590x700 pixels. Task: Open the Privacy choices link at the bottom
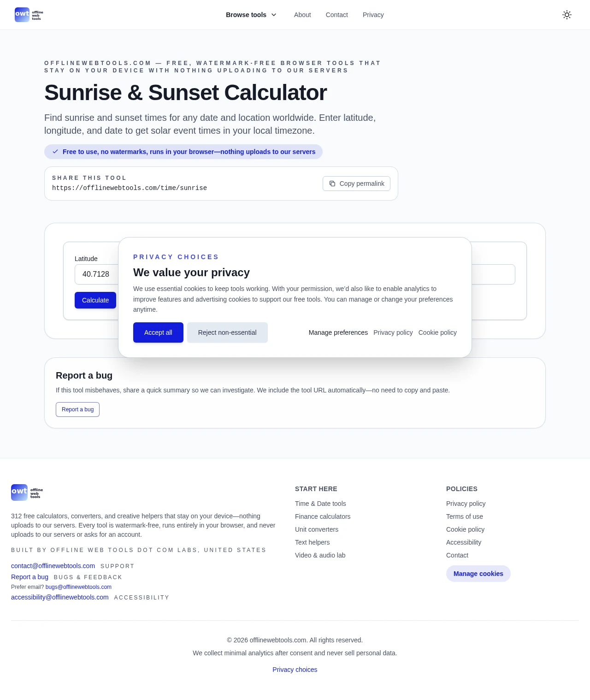coord(295,670)
